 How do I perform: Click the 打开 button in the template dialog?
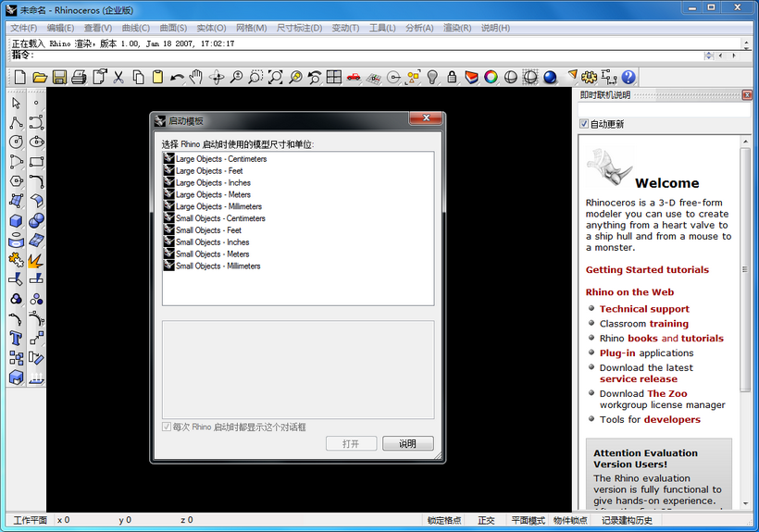point(351,443)
